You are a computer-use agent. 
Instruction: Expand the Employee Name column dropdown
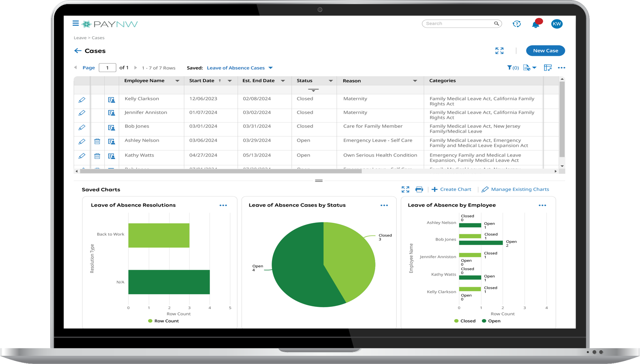[x=177, y=81]
